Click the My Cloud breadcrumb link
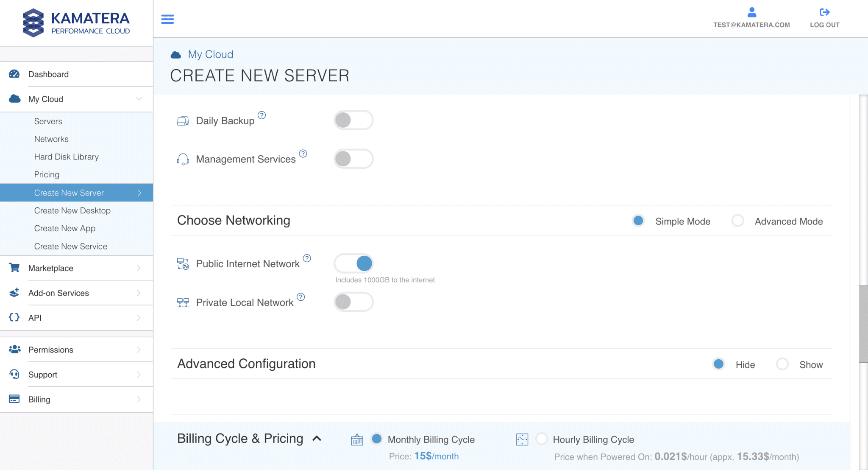The image size is (868, 470). pos(210,54)
